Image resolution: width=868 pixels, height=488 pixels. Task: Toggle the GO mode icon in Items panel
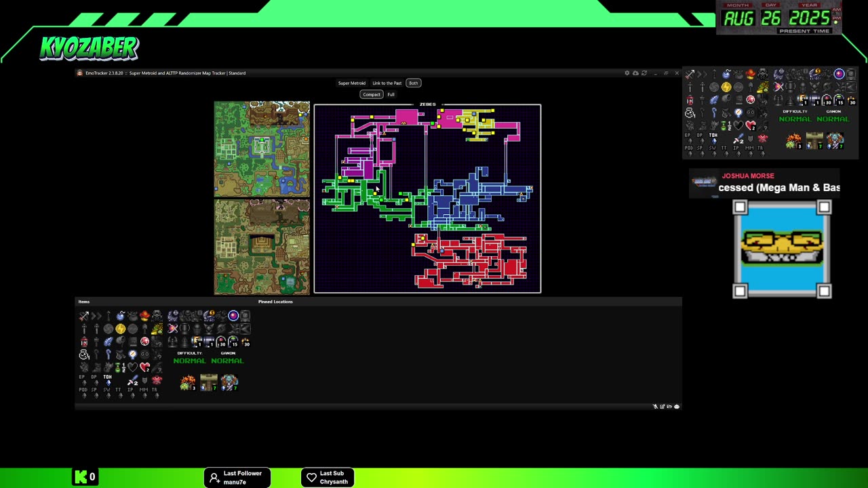click(144, 354)
